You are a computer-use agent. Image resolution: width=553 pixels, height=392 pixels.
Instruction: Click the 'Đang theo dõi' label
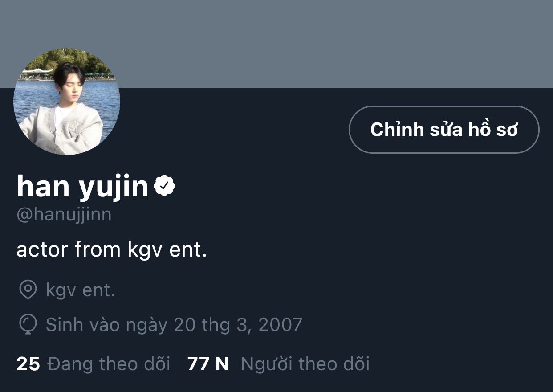(109, 364)
